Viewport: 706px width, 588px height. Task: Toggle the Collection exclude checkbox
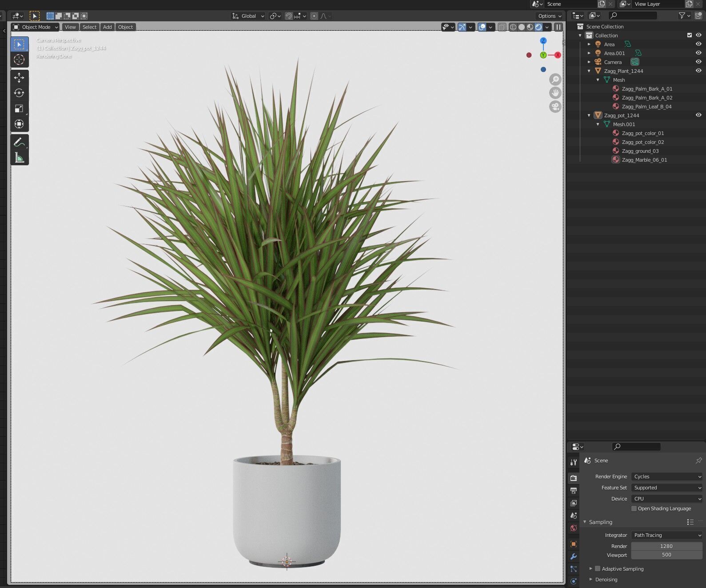[690, 36]
